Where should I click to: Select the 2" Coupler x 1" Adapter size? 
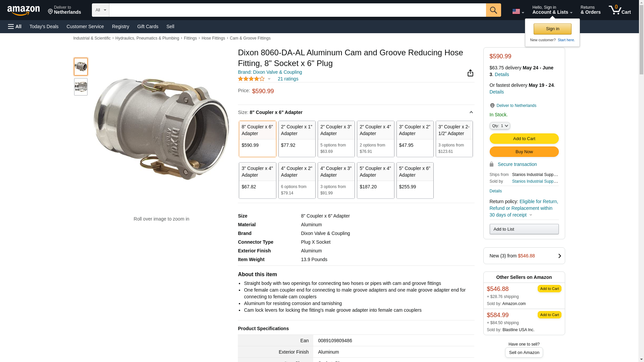pos(297,139)
